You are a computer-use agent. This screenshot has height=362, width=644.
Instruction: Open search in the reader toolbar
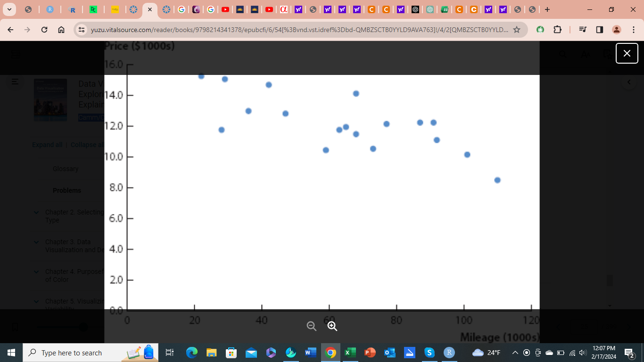pyautogui.click(x=562, y=54)
